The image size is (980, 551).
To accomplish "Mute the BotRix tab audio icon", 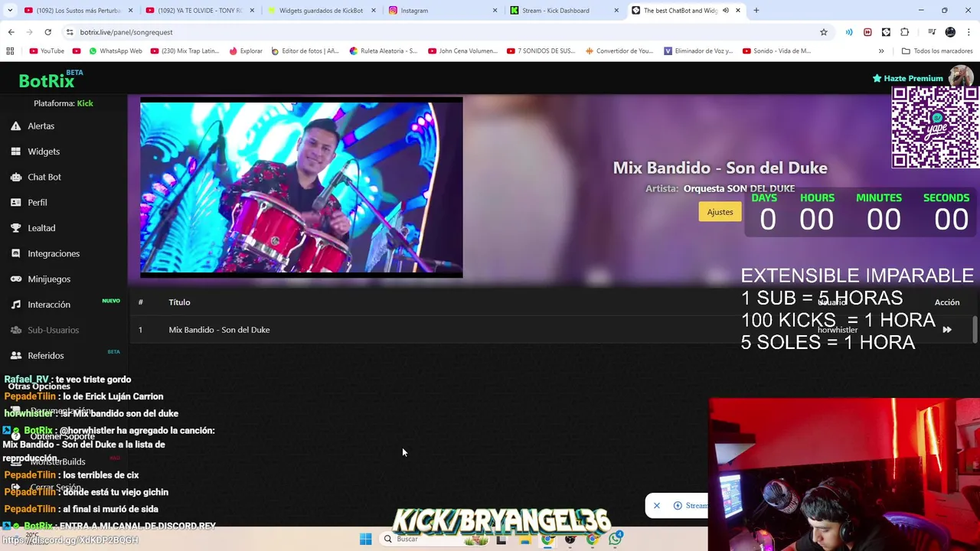I will point(725,11).
